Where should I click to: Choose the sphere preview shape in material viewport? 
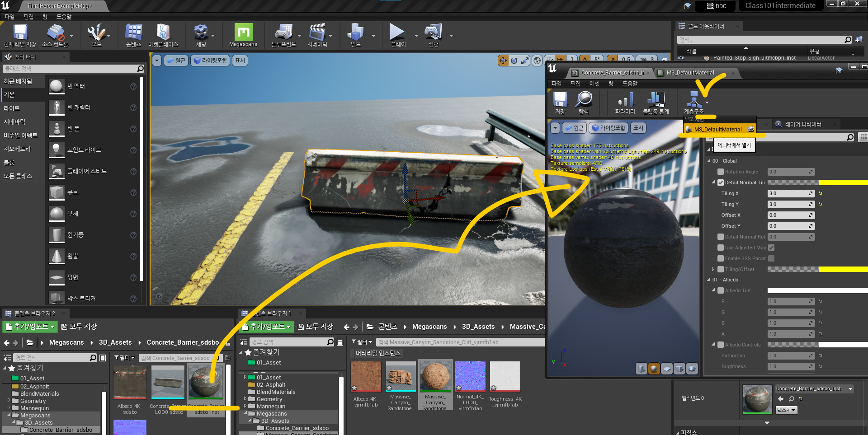pyautogui.click(x=654, y=369)
